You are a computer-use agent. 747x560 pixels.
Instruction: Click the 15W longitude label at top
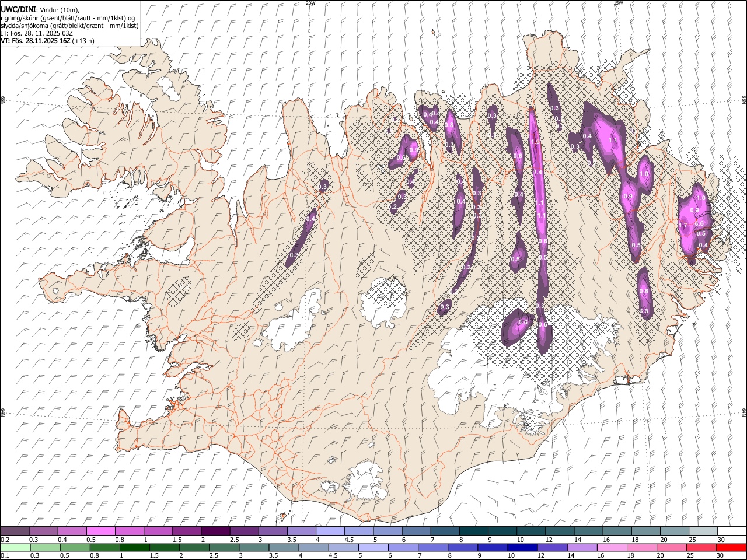point(618,3)
